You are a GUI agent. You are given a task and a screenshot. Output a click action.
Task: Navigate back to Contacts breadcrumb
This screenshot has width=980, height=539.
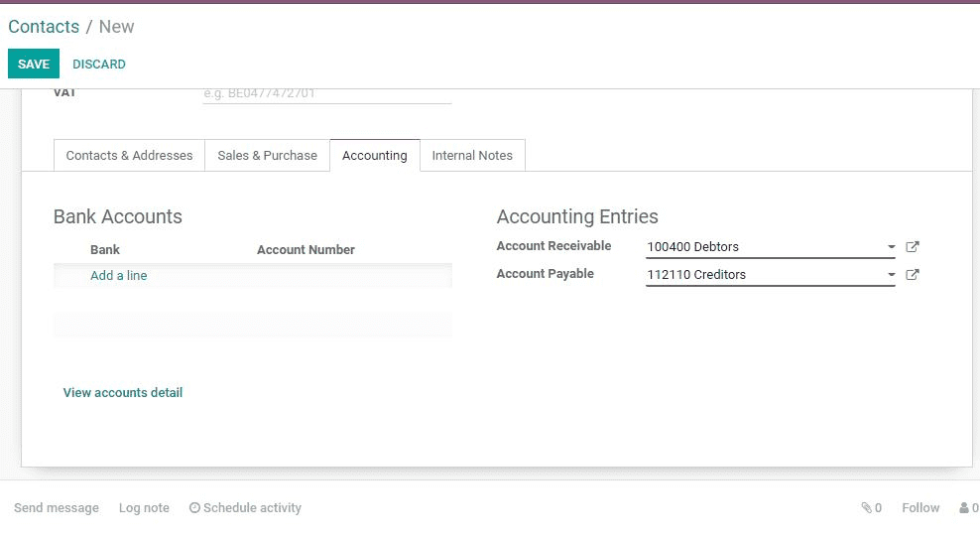(44, 26)
